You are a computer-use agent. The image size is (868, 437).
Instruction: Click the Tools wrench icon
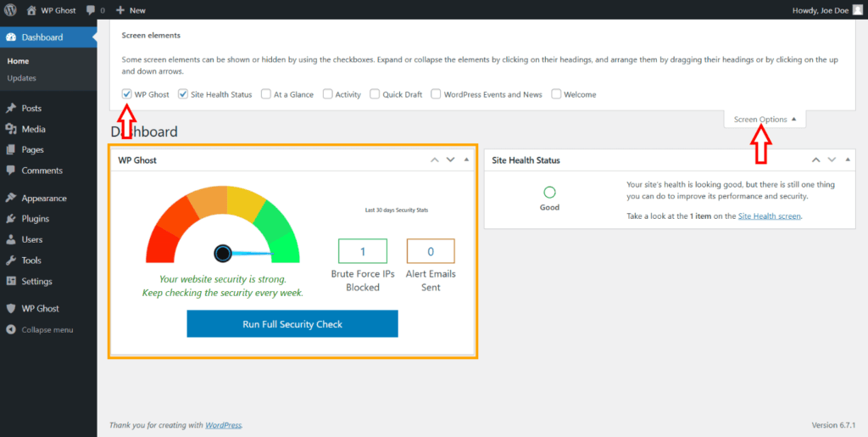[11, 261]
